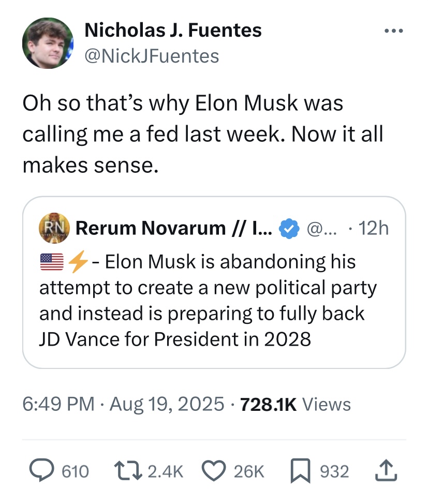This screenshot has height=504, width=428.
Task: Bookmark this post with bookmark icon
Action: (300, 471)
